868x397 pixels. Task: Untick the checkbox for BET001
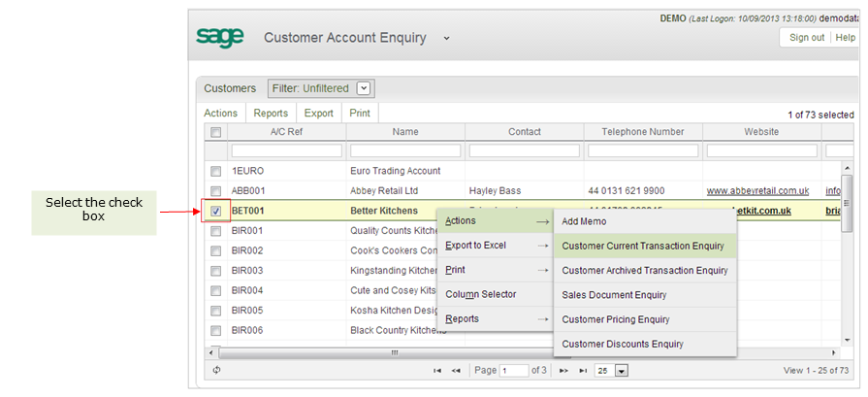(216, 211)
